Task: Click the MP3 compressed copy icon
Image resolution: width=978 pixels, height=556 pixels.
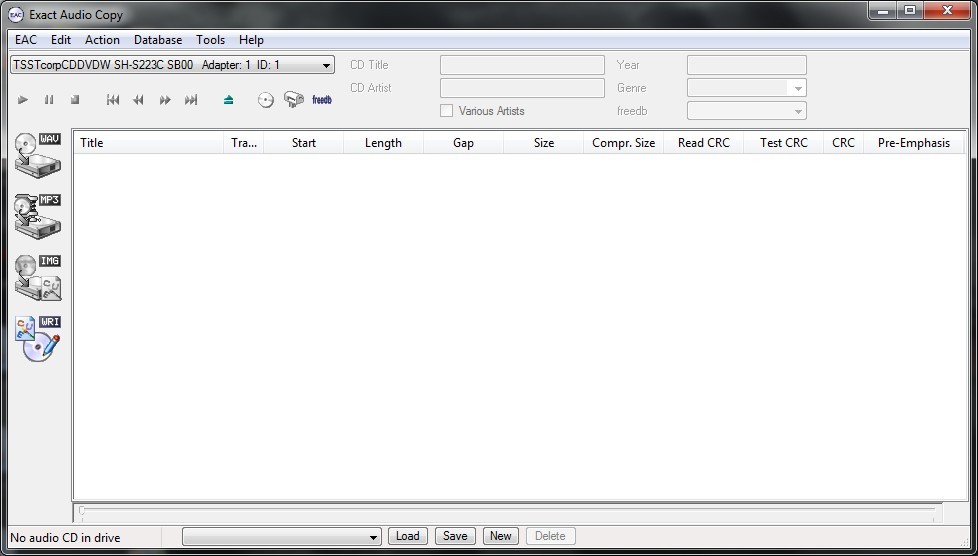Action: [38, 216]
